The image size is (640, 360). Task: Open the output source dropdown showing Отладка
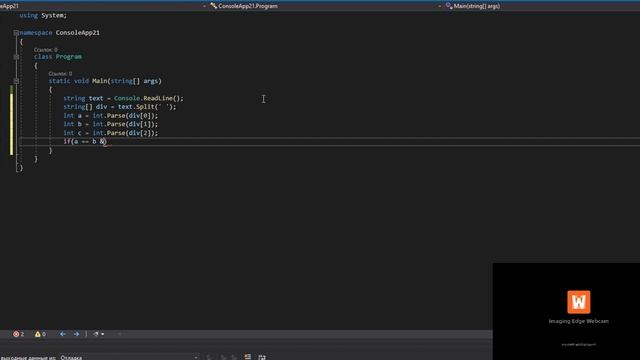coord(129,358)
